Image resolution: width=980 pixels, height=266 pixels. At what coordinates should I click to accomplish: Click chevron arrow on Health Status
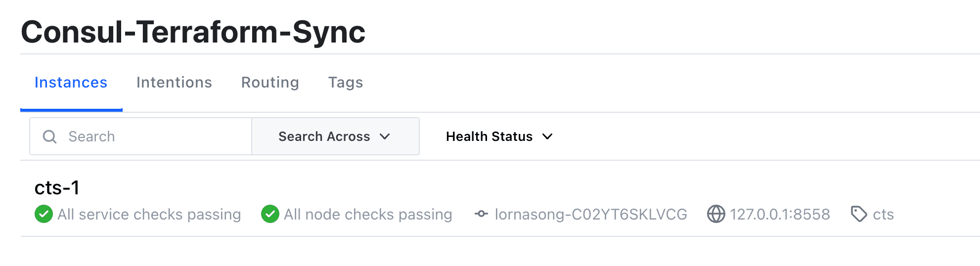[x=547, y=136]
